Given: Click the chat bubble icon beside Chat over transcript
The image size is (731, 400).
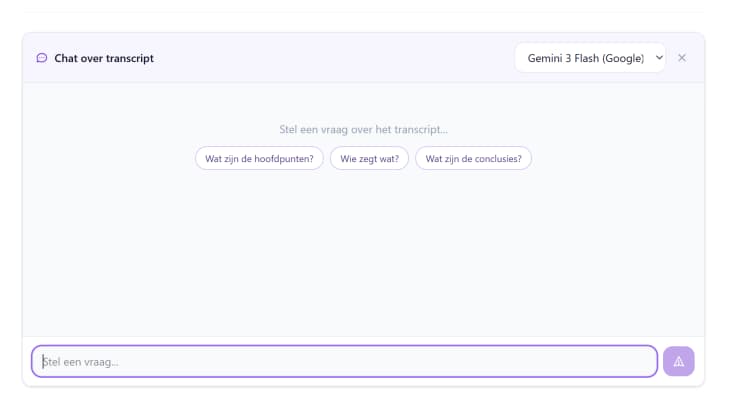Looking at the screenshot, I should [x=42, y=58].
